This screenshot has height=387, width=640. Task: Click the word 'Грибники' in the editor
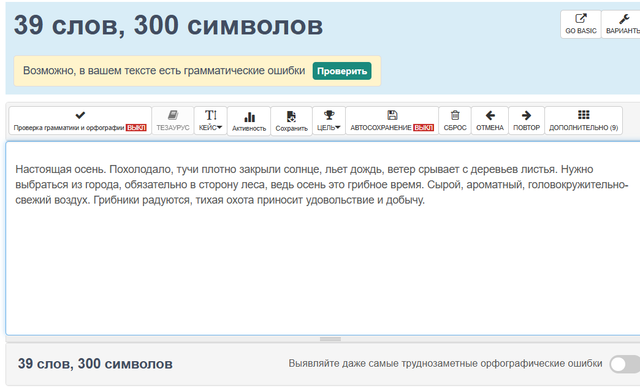116,200
